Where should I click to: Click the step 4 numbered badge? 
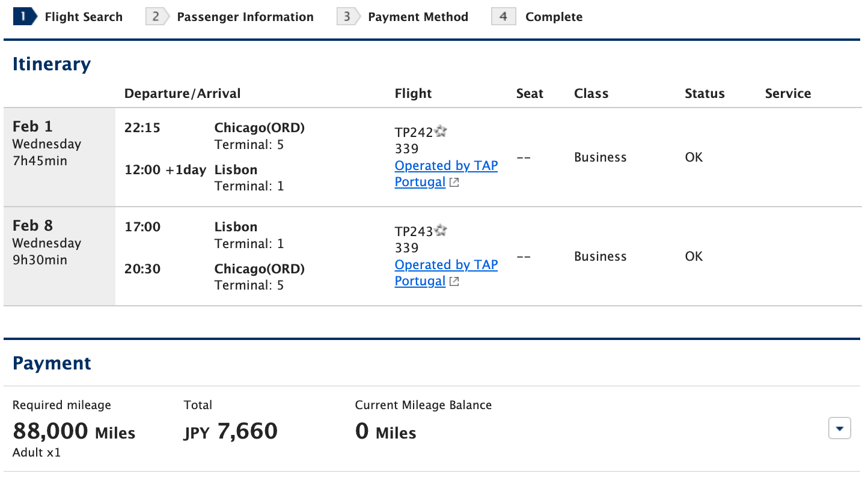(x=503, y=16)
